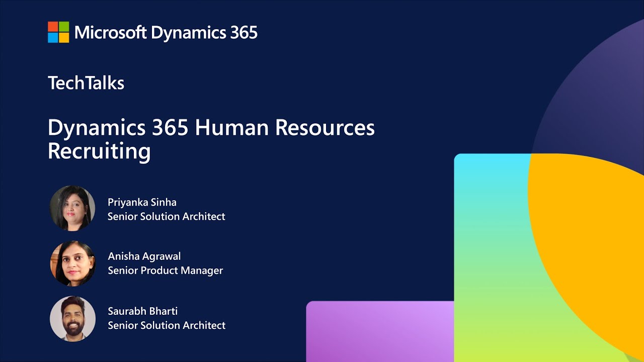The width and height of the screenshot is (644, 362).
Task: Click the Dynamics 365 Human Resources Recruiting title
Action: pyautogui.click(x=211, y=139)
